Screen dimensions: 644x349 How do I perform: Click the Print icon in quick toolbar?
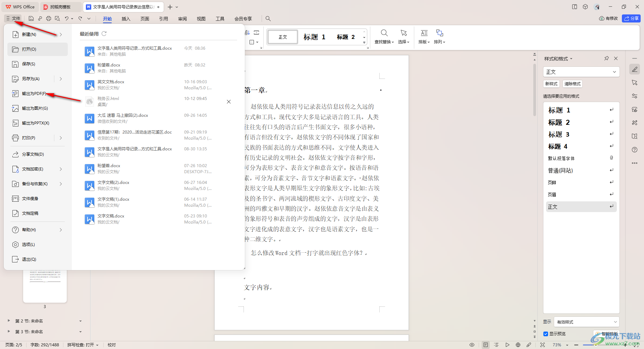click(49, 19)
